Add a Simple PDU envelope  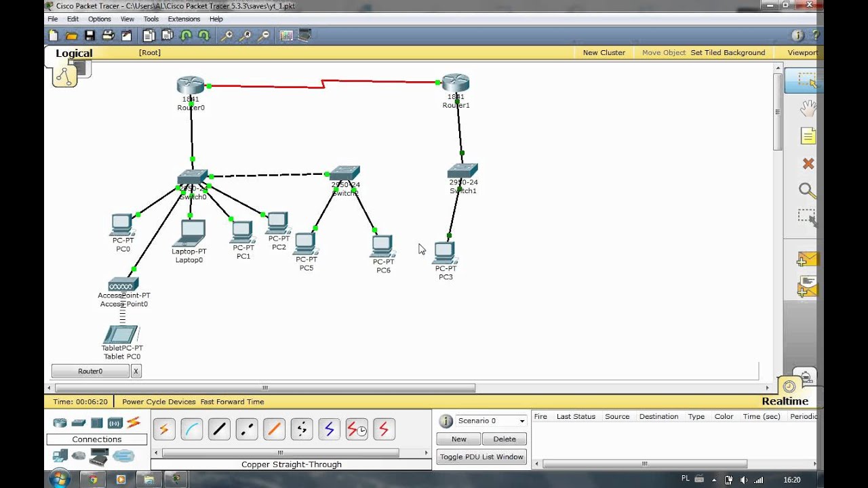808,260
